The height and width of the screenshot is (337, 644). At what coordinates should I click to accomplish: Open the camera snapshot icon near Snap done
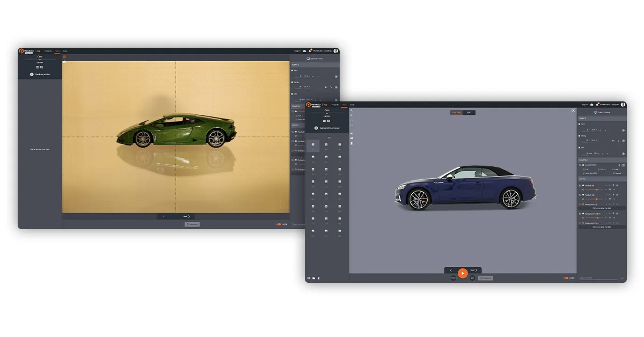[x=472, y=277]
